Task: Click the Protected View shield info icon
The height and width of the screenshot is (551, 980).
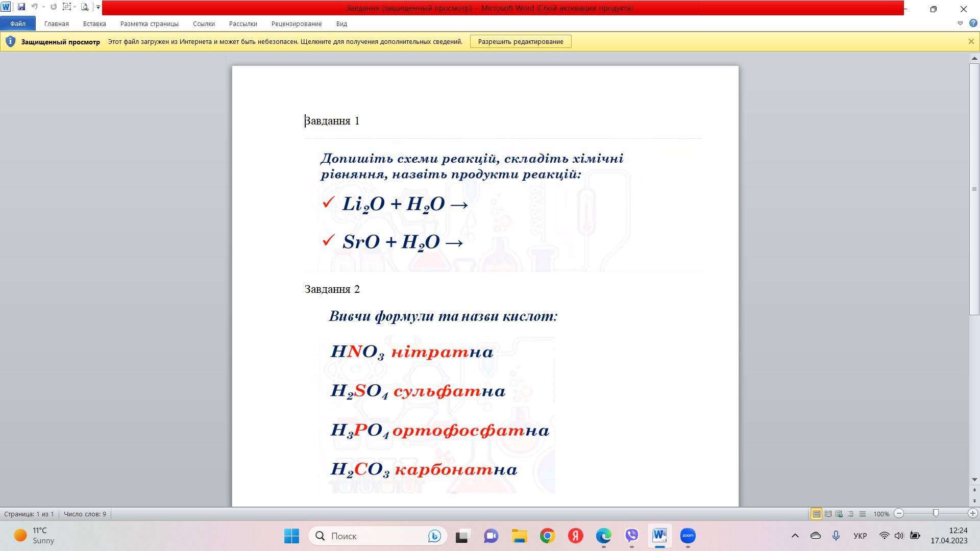Action: (x=10, y=41)
